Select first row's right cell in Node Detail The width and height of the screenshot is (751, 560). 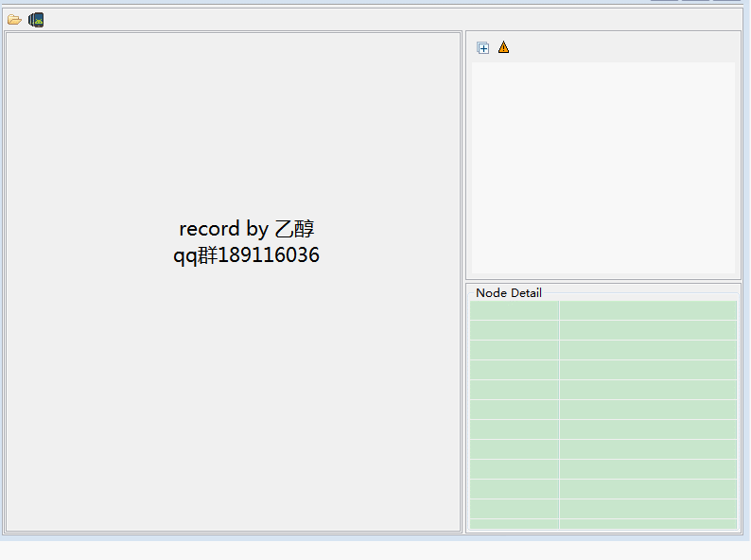[647, 310]
